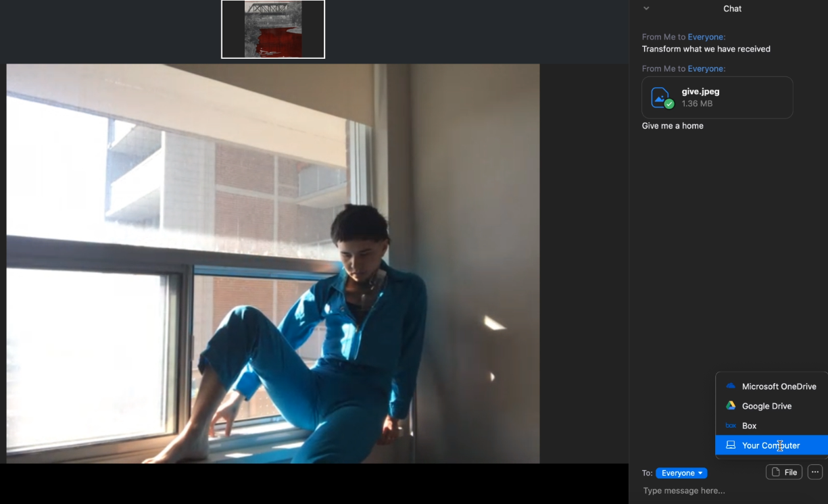Open the more options ellipsis button
This screenshot has width=828, height=504.
coord(815,472)
